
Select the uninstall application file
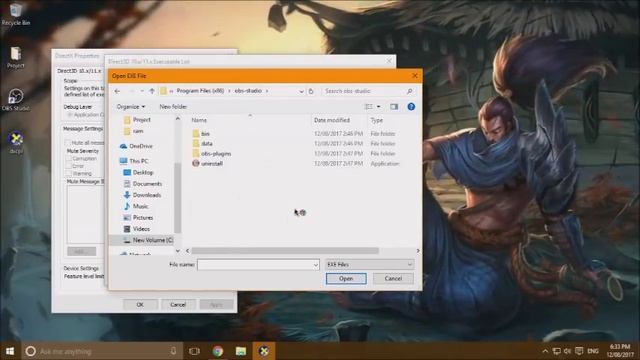pos(211,163)
